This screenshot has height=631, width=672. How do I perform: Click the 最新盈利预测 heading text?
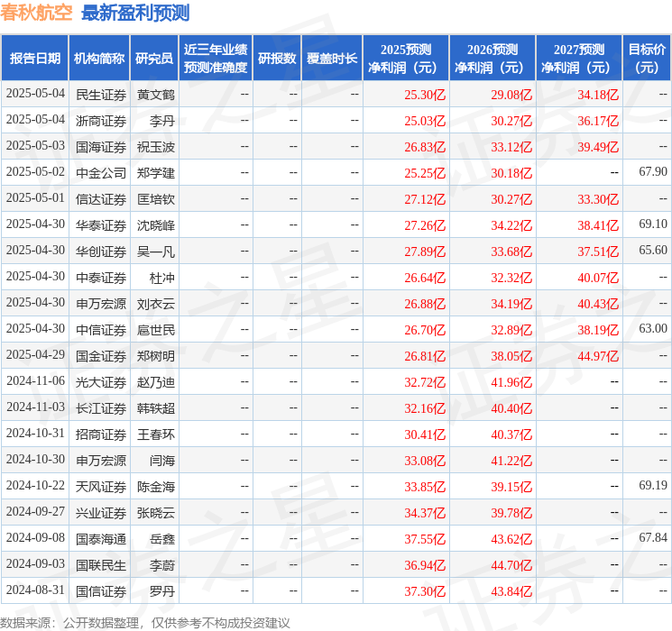click(135, 13)
